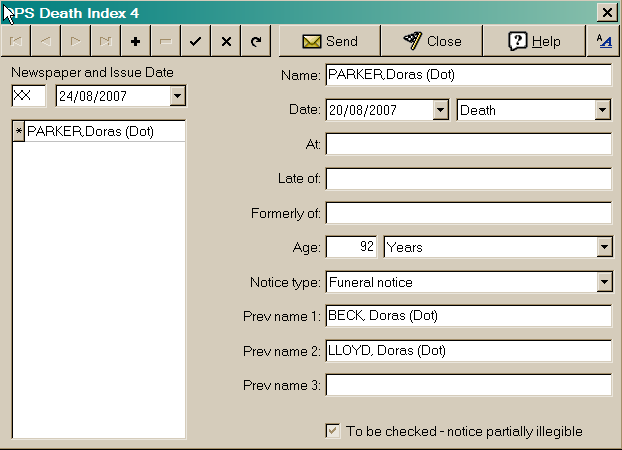The image size is (622, 450).
Task: Click the Prev name 3 field
Action: click(x=468, y=385)
